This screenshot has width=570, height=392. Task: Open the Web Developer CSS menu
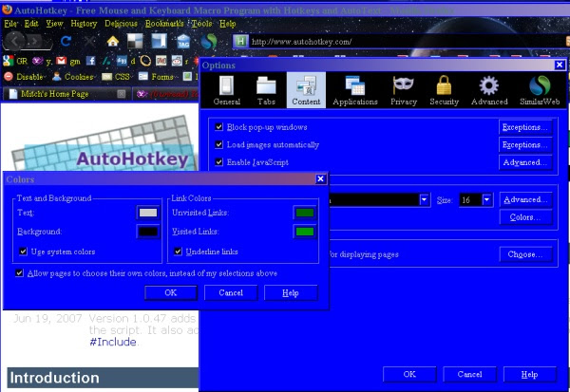[x=116, y=77]
